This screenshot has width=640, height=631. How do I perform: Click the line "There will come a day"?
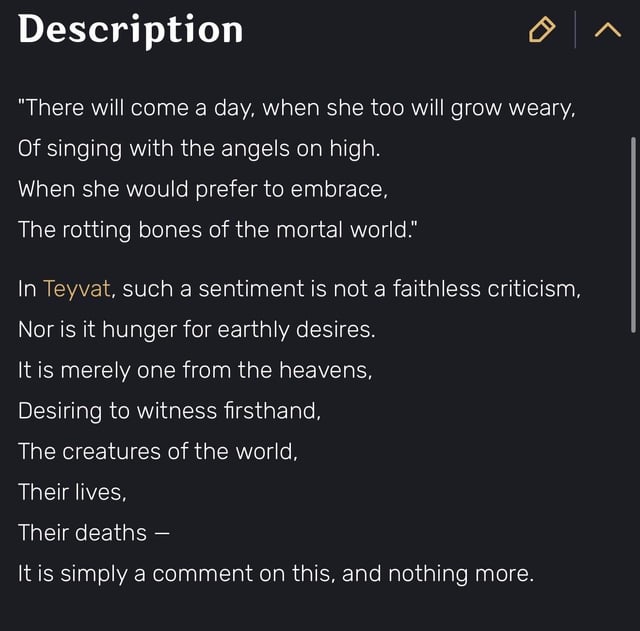297,109
